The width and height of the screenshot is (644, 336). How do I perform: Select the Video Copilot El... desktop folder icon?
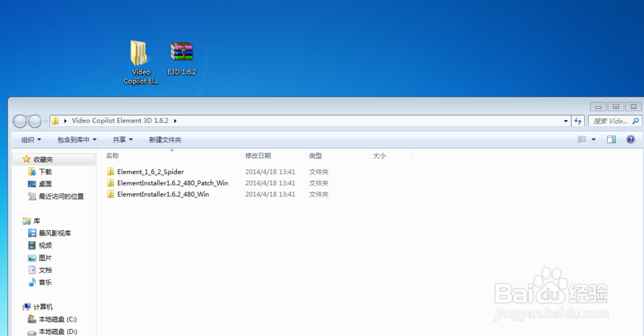[141, 62]
